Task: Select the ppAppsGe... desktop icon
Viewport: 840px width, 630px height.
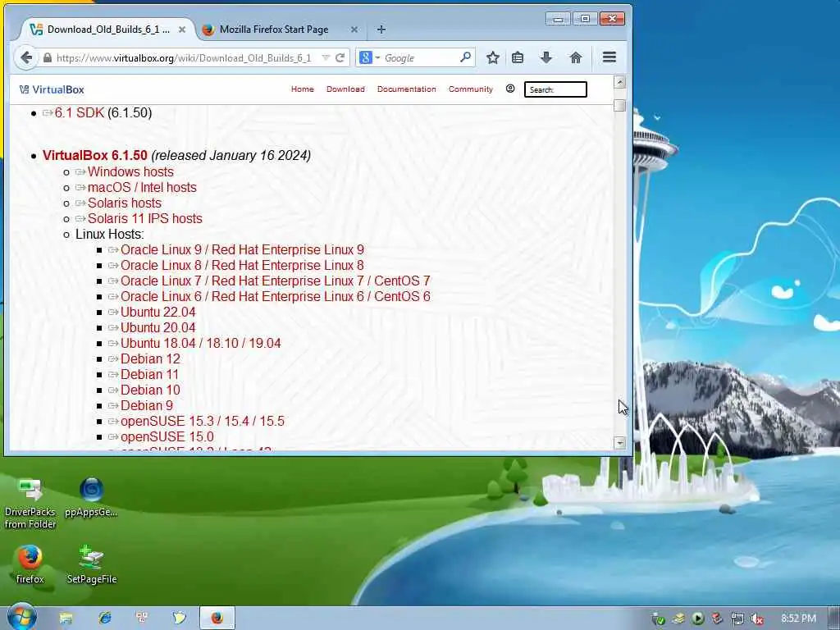Action: [91, 498]
